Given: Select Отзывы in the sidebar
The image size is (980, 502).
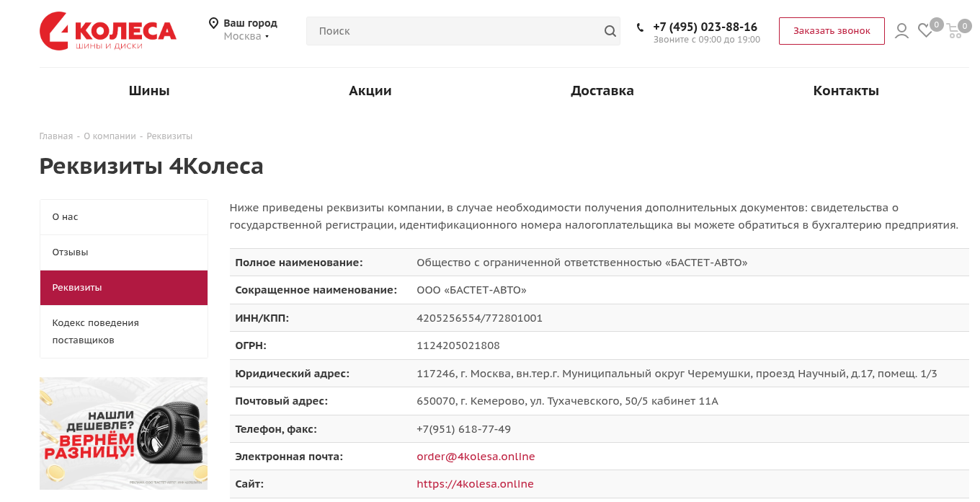Looking at the screenshot, I should click(x=70, y=252).
